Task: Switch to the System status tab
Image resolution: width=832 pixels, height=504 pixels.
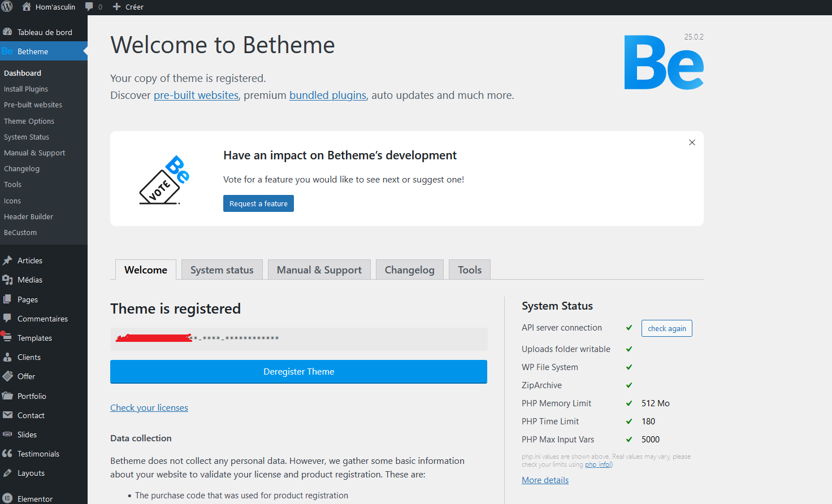Action: point(222,270)
